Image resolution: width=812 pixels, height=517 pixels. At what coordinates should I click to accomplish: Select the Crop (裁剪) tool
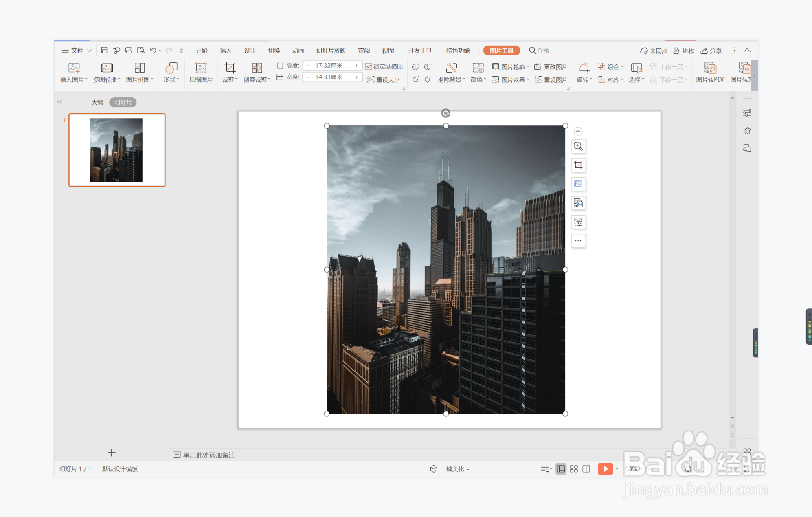(230, 68)
